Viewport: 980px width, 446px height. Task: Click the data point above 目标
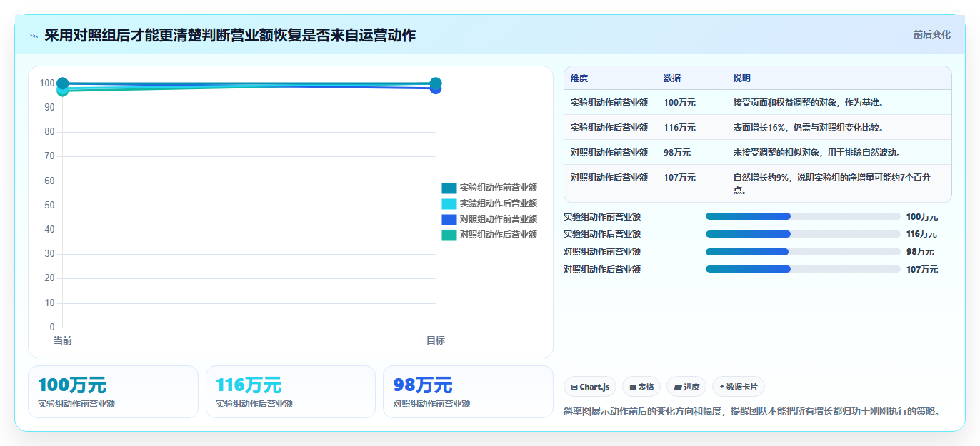[x=436, y=83]
